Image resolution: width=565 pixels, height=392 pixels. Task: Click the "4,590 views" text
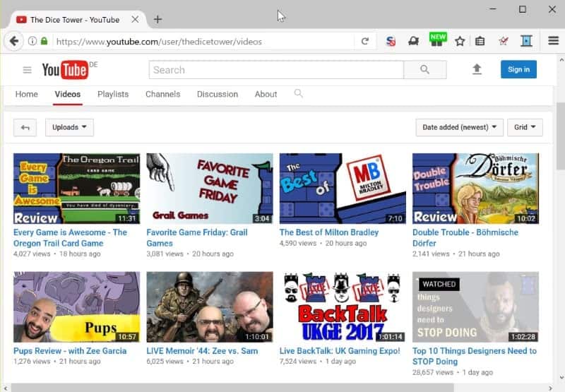297,243
